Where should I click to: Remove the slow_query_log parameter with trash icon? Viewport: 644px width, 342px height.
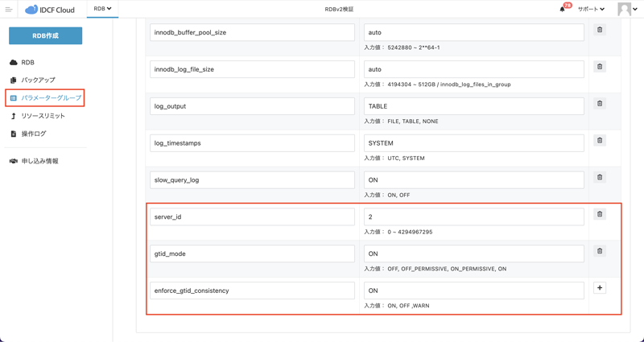[600, 178]
